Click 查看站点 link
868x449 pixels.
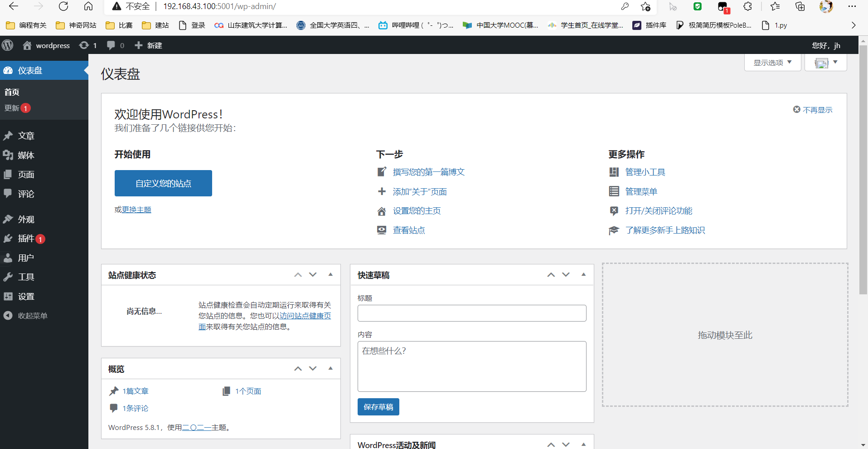[x=409, y=230]
